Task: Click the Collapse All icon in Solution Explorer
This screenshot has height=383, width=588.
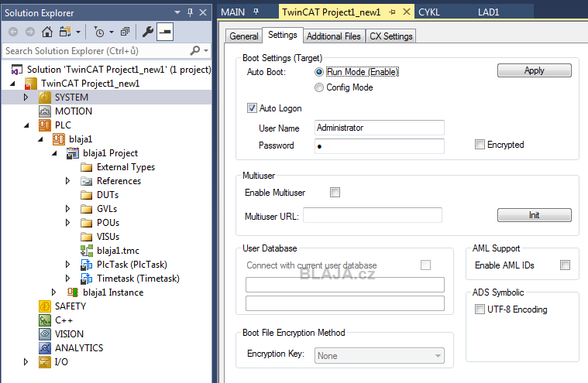Action: (x=125, y=32)
